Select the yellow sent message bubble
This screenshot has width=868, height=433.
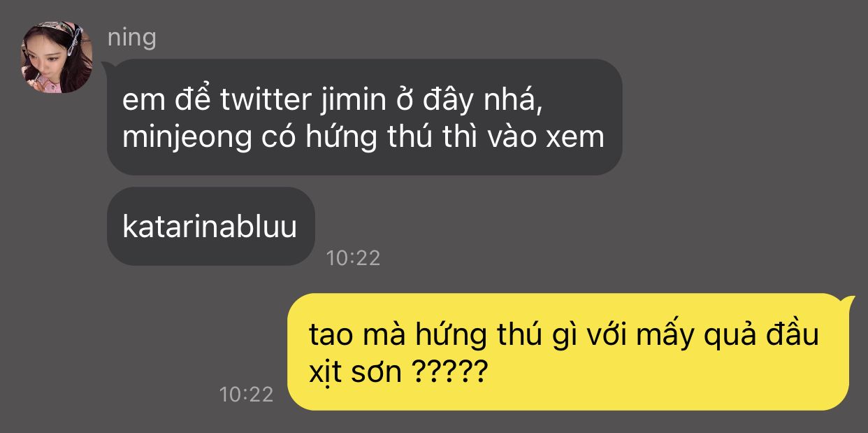coord(568,352)
